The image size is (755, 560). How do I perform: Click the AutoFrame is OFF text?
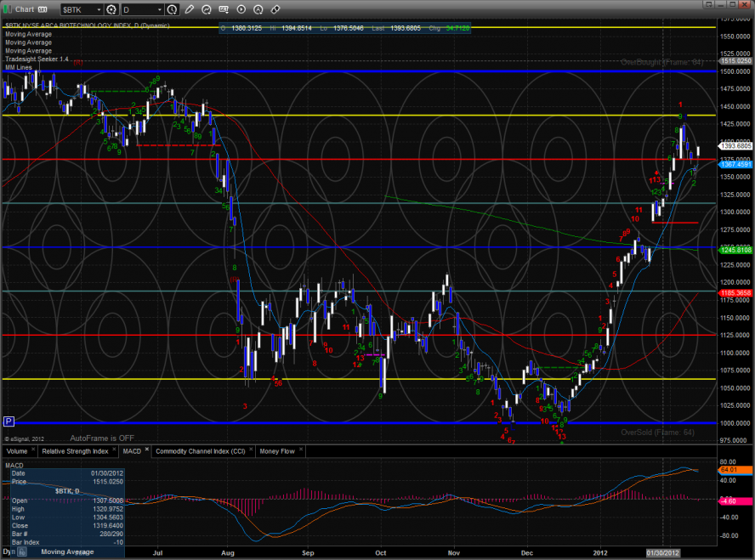102,438
